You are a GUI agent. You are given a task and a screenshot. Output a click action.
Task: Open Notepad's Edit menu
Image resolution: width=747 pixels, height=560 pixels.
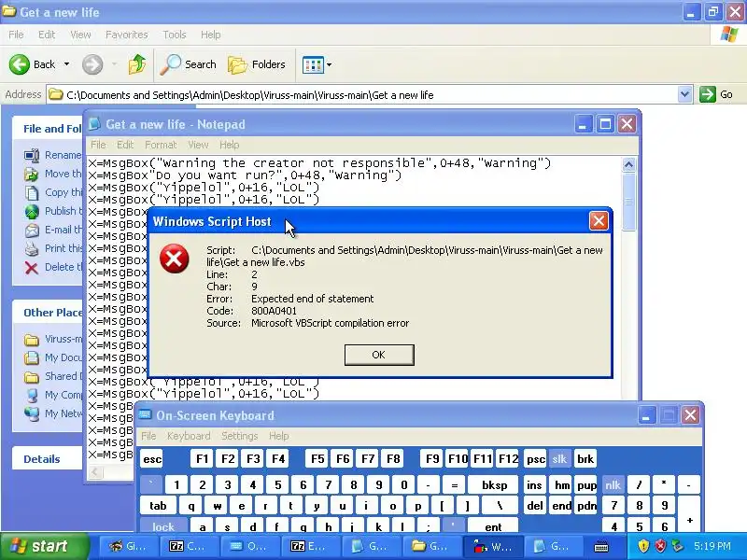click(x=125, y=145)
